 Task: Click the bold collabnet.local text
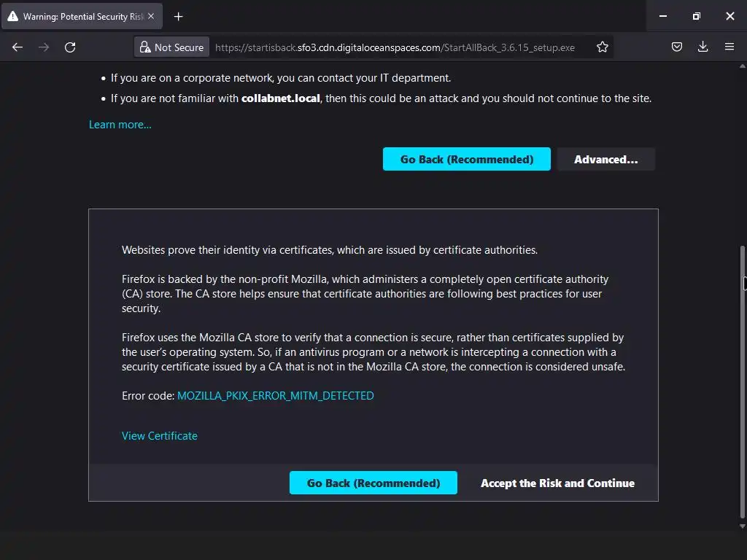pyautogui.click(x=281, y=98)
